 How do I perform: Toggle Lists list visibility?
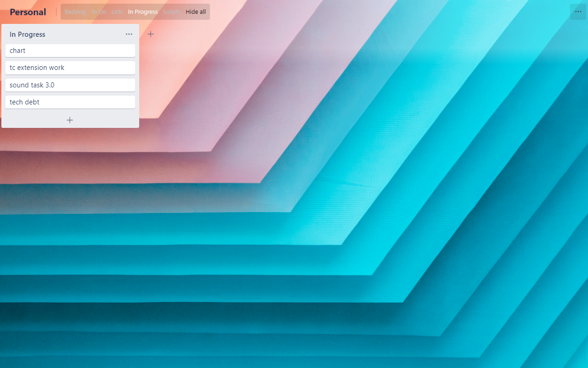point(117,12)
